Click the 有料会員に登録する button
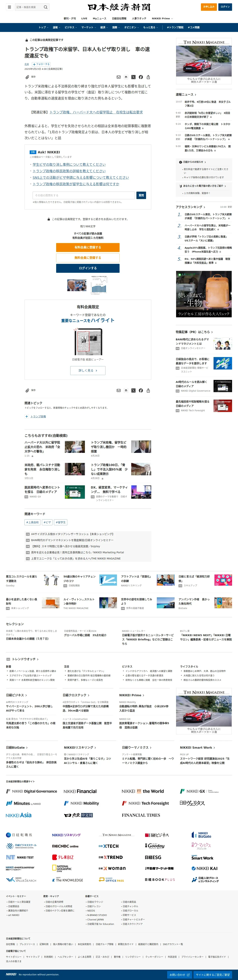The width and height of the screenshot is (238, 980). tap(88, 247)
